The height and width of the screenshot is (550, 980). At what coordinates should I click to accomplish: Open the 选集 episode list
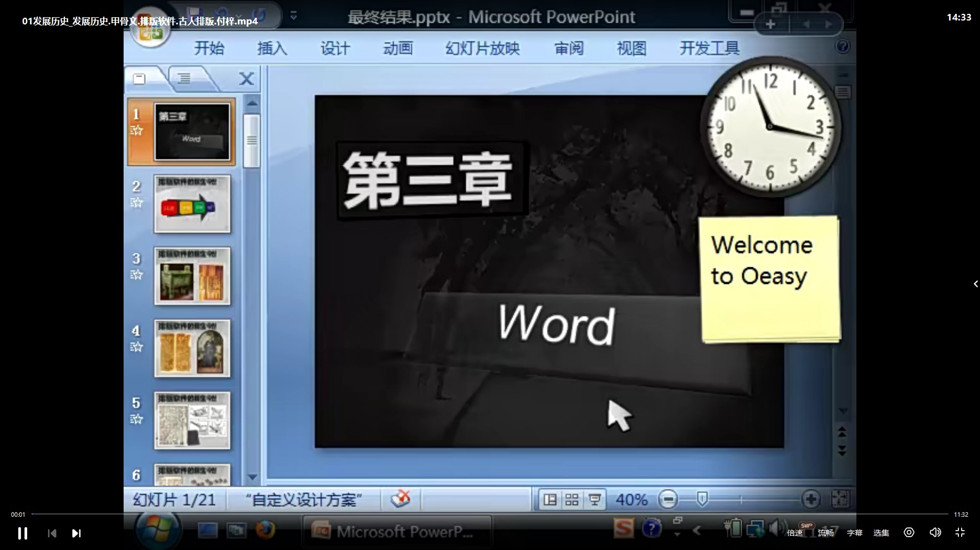(881, 533)
